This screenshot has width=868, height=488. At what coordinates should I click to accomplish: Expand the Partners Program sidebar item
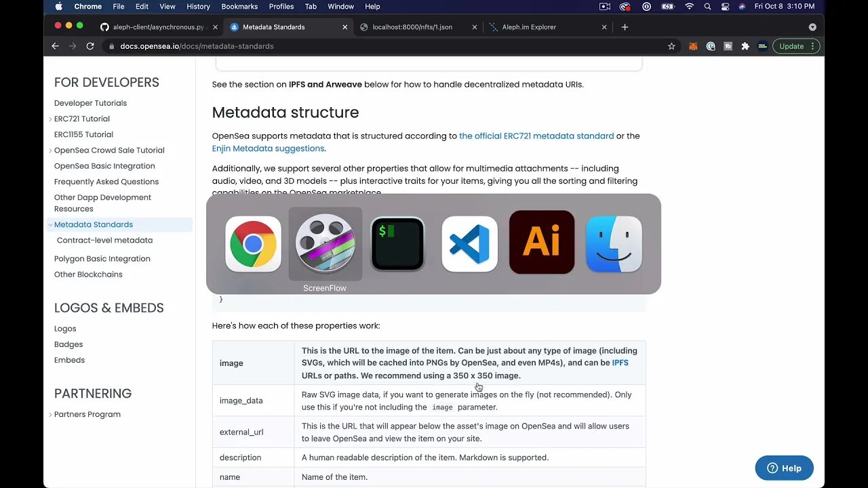tap(50, 415)
